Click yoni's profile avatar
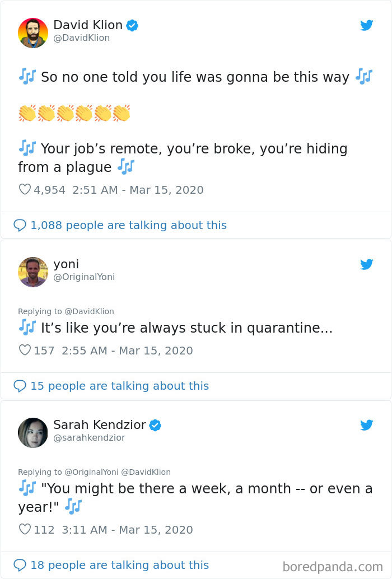Screen dimensions: 392x579 click(x=33, y=272)
